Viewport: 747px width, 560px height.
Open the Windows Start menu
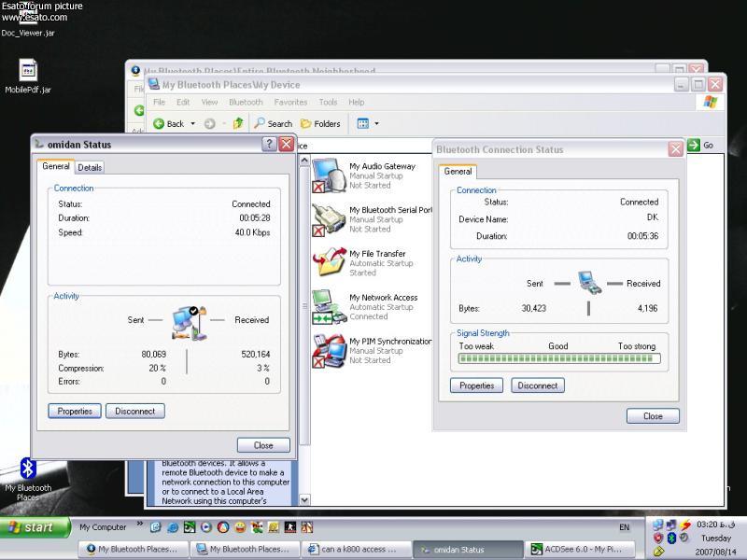coord(35,527)
